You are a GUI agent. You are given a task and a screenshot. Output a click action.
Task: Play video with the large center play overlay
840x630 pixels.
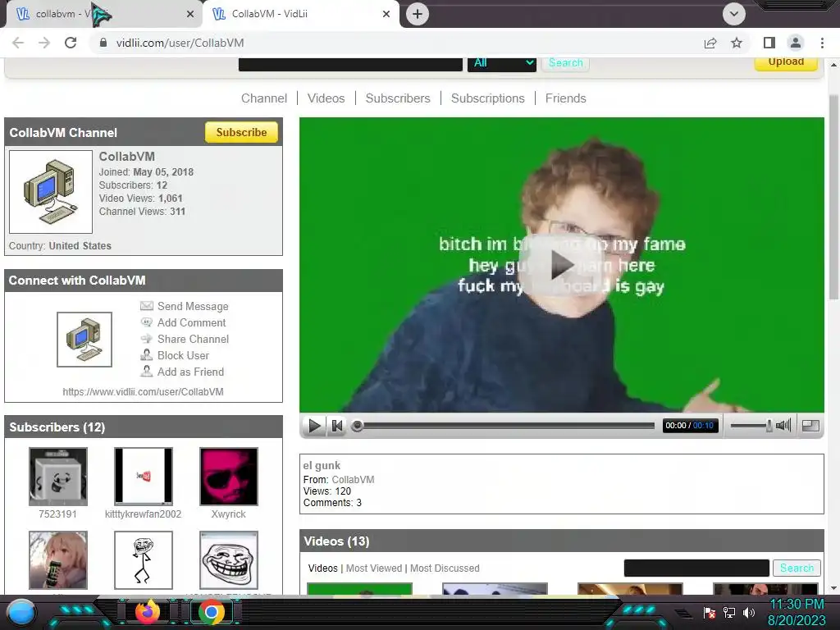(561, 265)
